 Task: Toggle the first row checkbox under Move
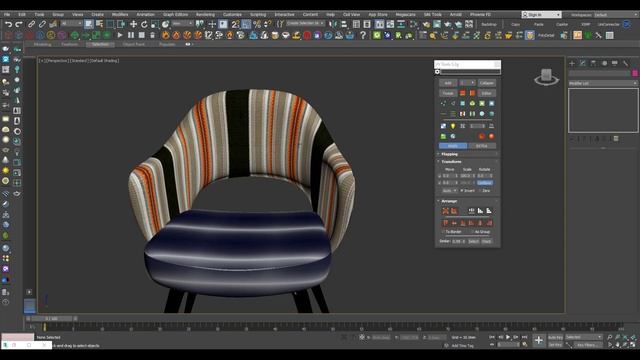pos(440,176)
